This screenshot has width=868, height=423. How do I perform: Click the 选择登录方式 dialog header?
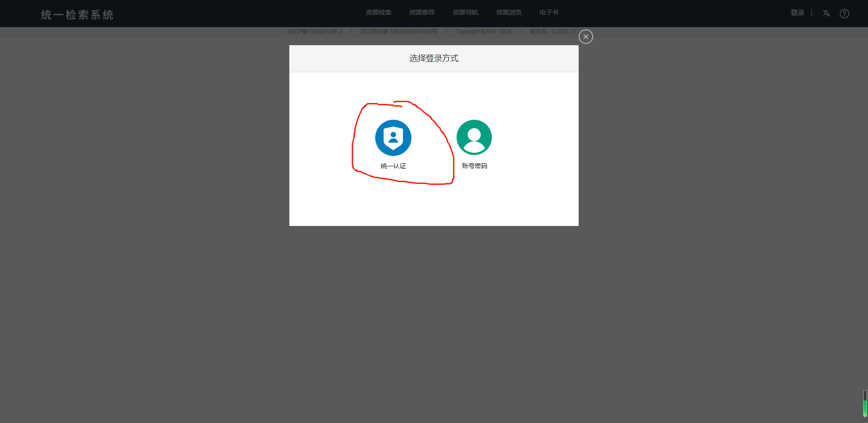[x=434, y=58]
